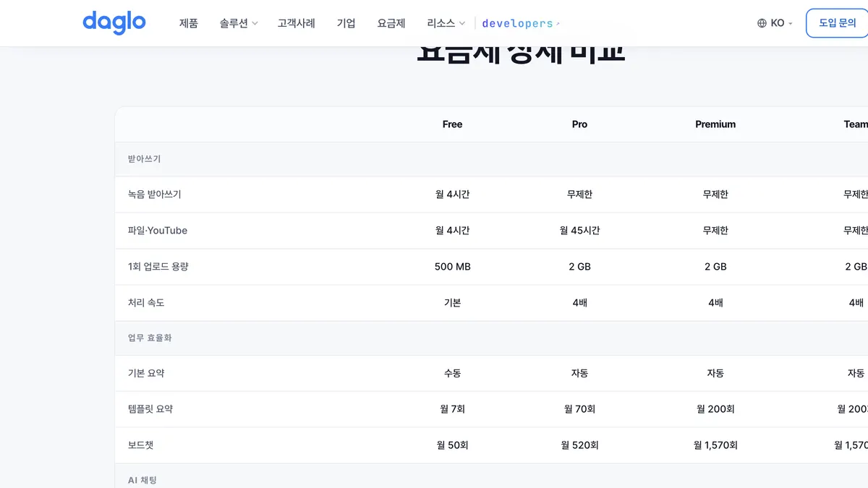Click the 수동 cell in Free column
This screenshot has width=868, height=488.
pos(452,373)
